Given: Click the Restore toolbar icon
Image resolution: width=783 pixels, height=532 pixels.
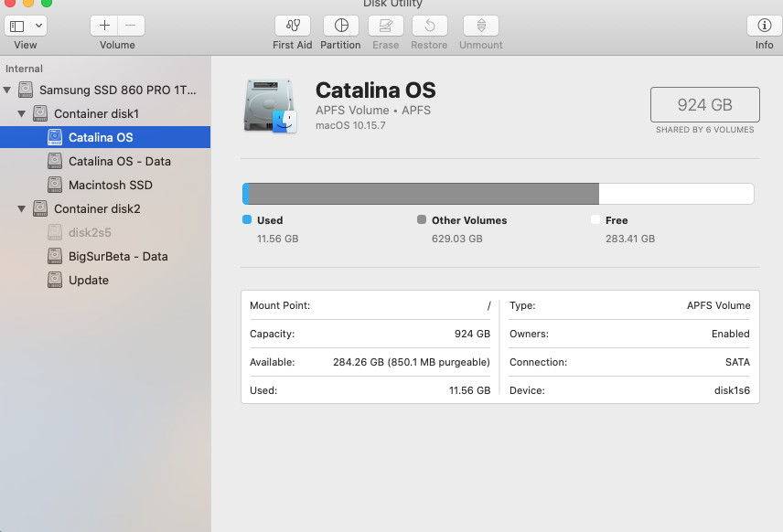Looking at the screenshot, I should (430, 26).
